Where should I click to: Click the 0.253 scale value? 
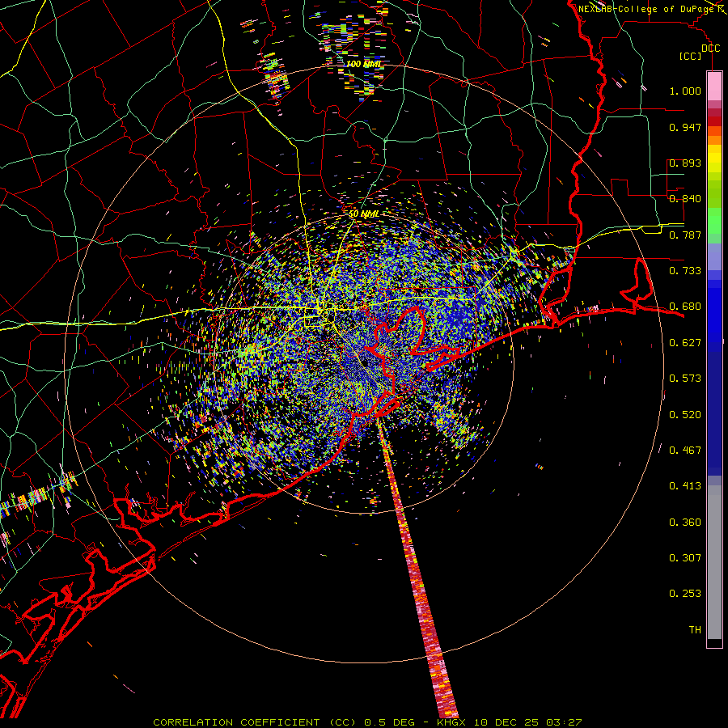[x=685, y=594]
